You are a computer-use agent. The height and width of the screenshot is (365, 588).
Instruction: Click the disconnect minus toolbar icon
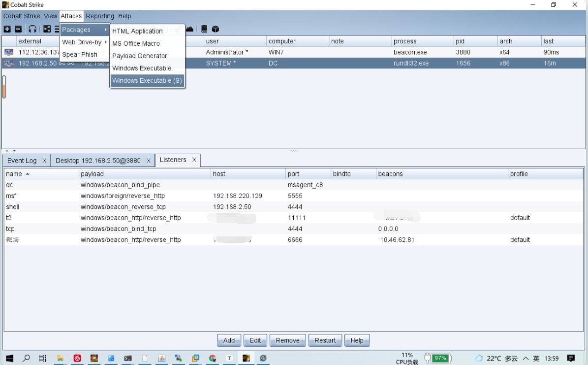[18, 29]
